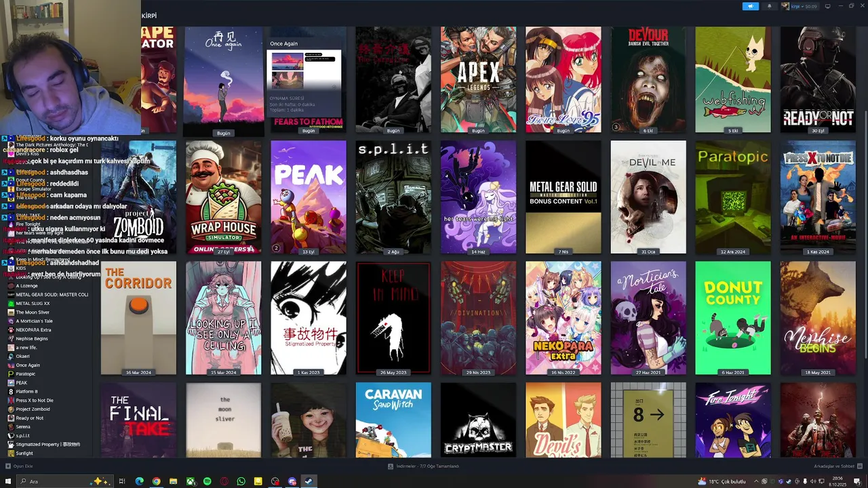This screenshot has width=868, height=488.
Task: Open the Caravan SandWitch cover
Action: pyautogui.click(x=393, y=420)
